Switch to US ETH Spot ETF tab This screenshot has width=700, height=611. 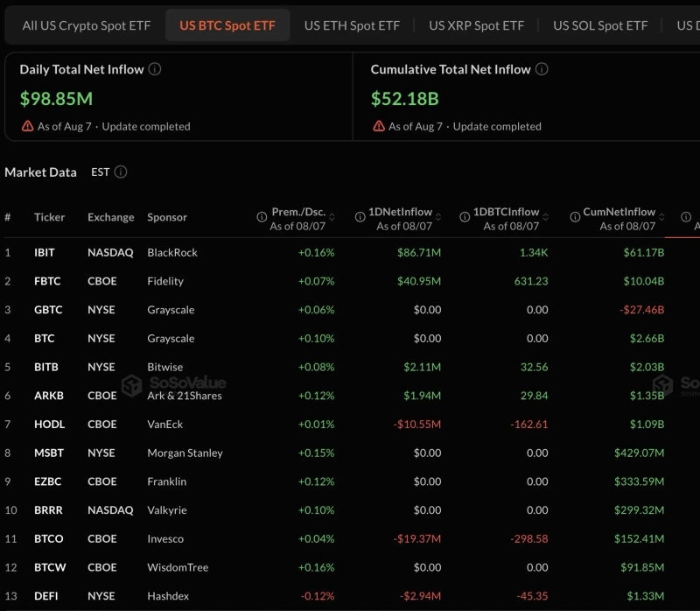click(x=352, y=26)
